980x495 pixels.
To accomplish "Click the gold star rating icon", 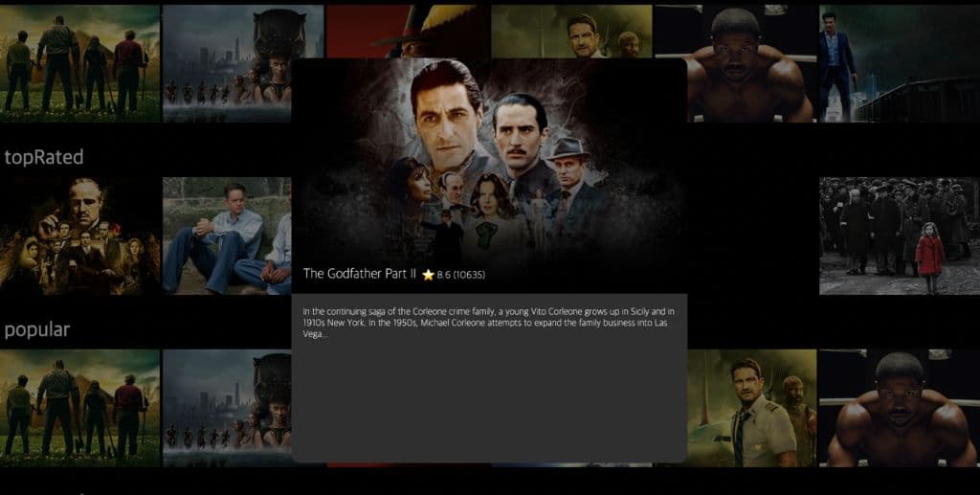I will coord(428,275).
